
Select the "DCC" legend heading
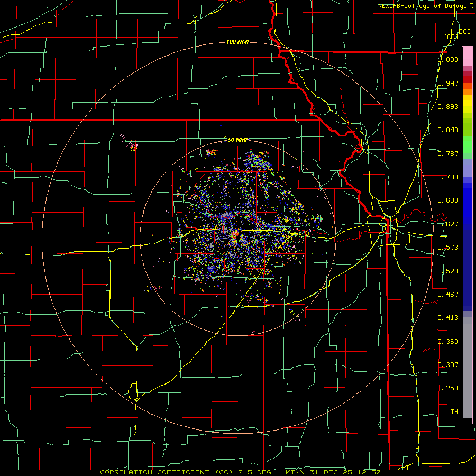click(x=464, y=32)
